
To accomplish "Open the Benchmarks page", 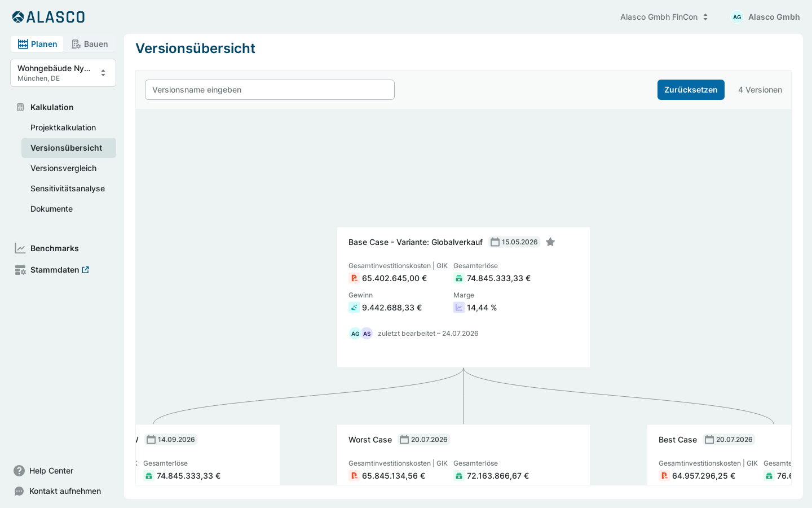I will [55, 248].
